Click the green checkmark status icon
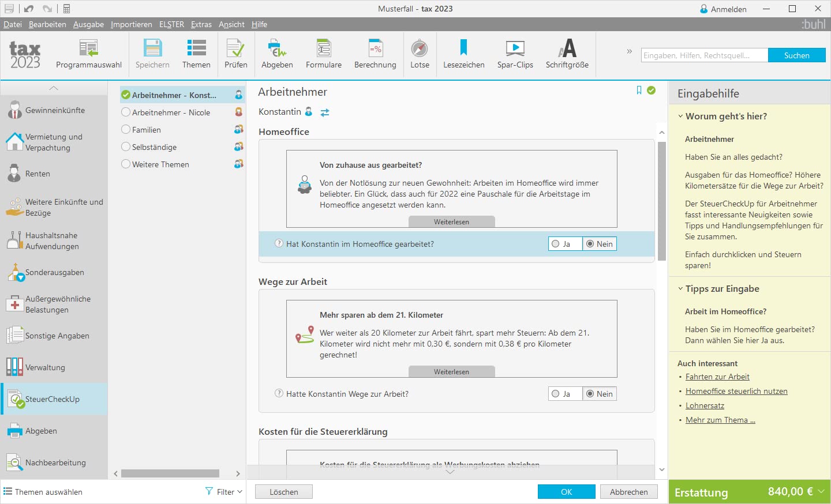 click(652, 91)
